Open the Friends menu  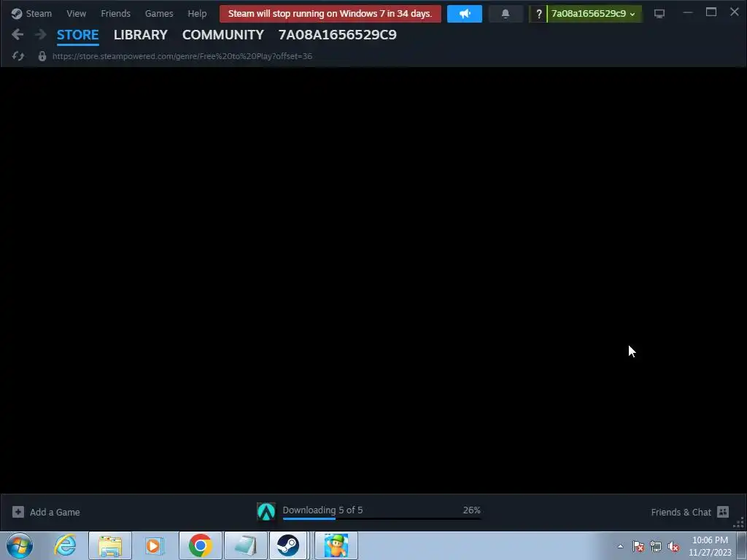click(x=116, y=13)
